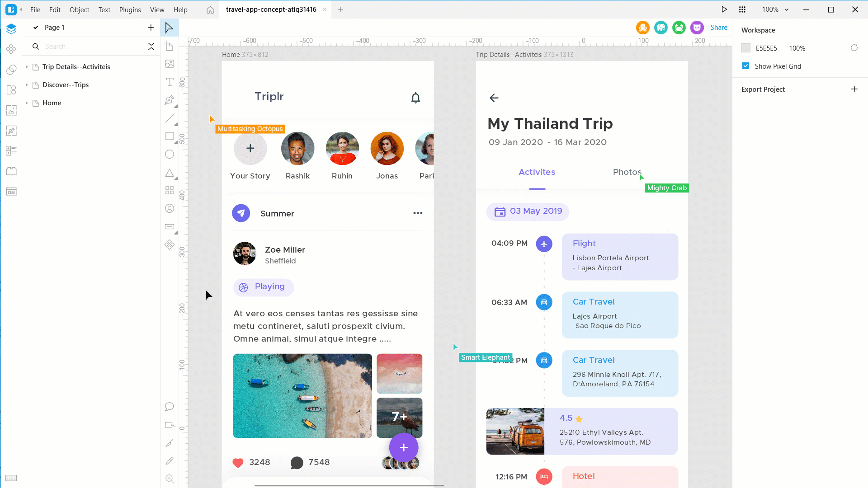
Task: Click the Share button
Action: [x=719, y=28]
